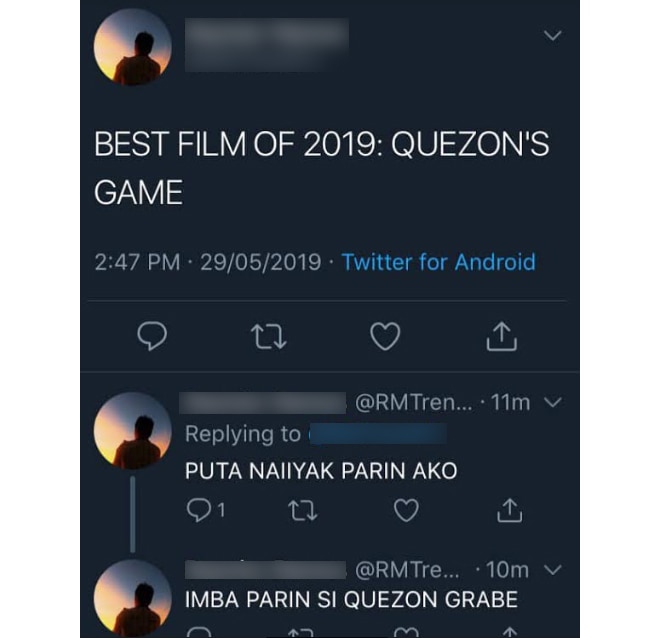Open the @RMTre... handle on 10m reply
The height and width of the screenshot is (638, 660).
(x=407, y=570)
